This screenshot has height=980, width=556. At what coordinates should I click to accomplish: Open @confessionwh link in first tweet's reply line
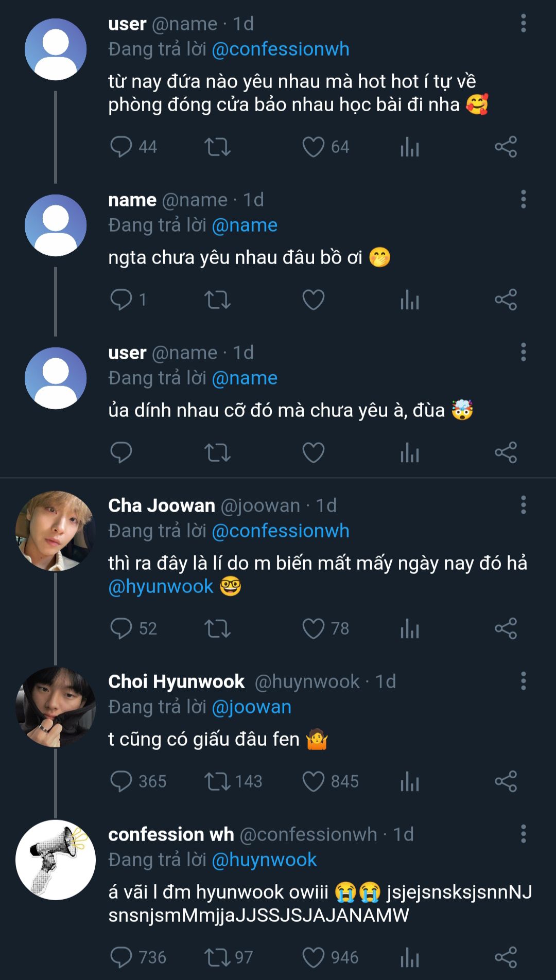(x=281, y=49)
